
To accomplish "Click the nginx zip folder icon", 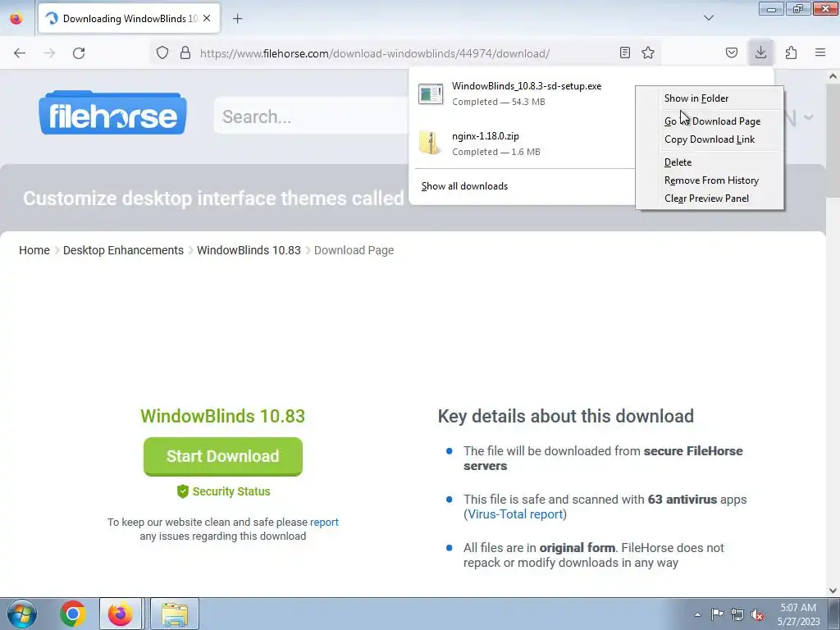I will [430, 143].
